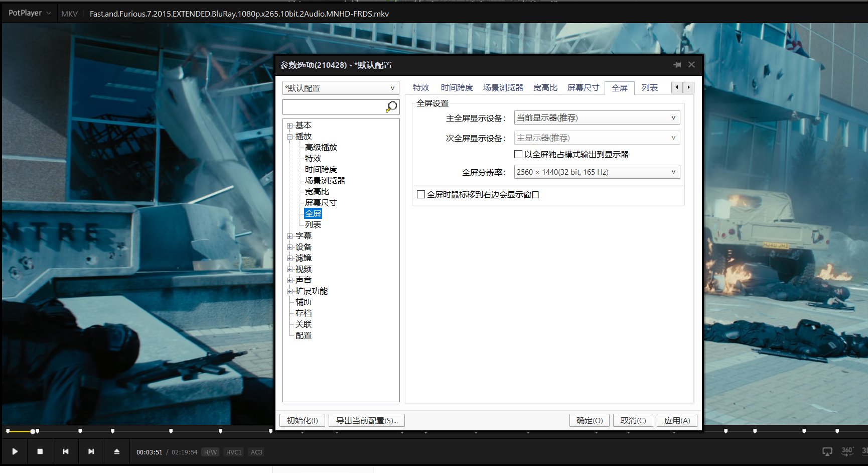868x473 pixels.
Task: Pin the preferences dialog window
Action: coord(677,65)
